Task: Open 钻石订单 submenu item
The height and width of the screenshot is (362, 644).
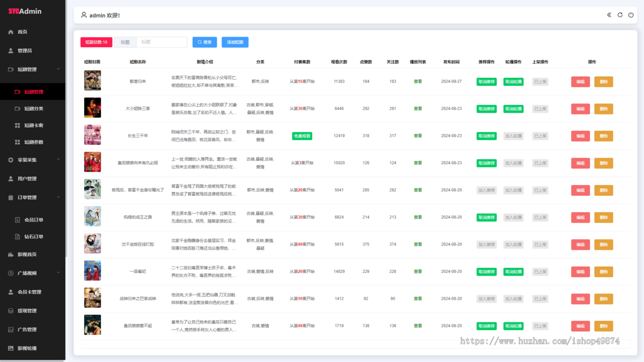Action: [33, 237]
